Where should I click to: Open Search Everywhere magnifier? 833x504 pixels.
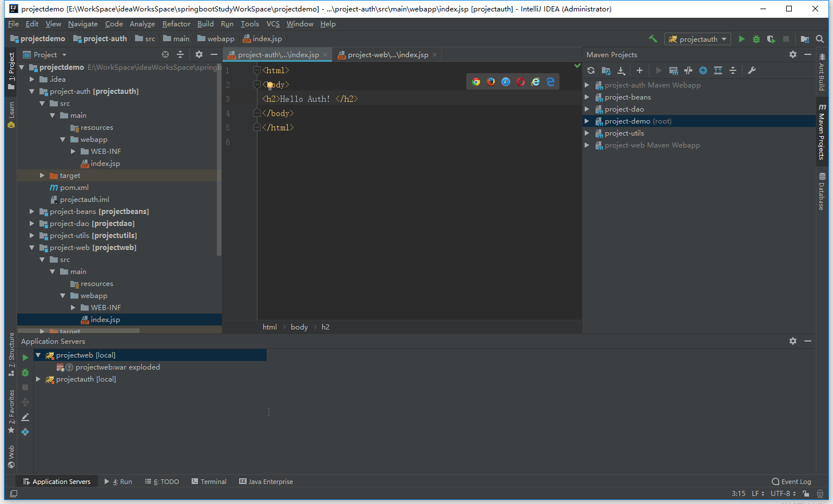click(820, 39)
